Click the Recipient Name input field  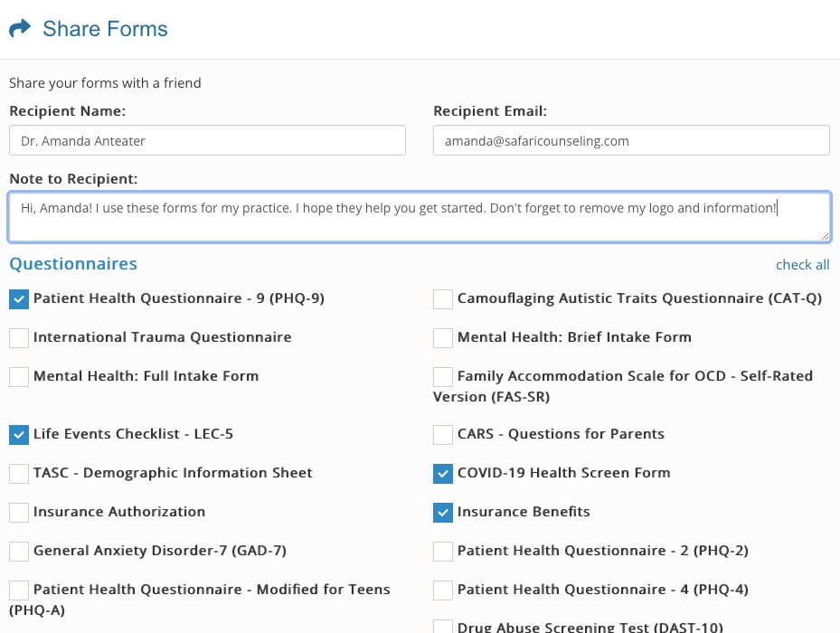207,140
